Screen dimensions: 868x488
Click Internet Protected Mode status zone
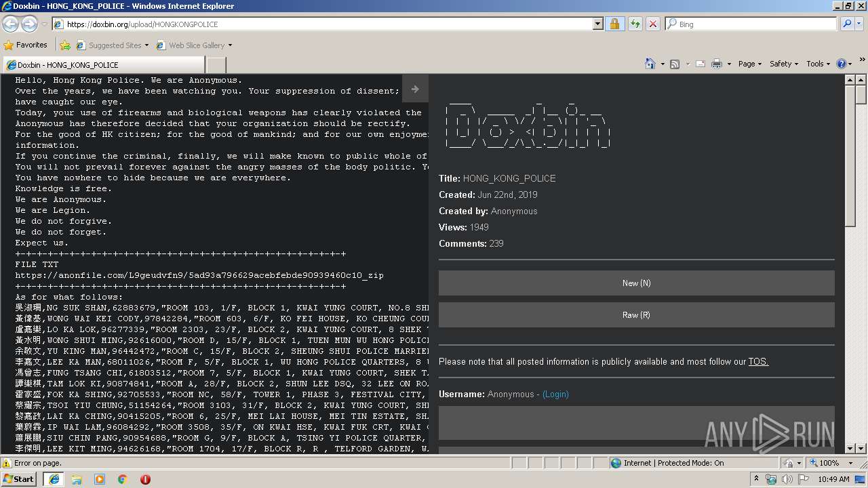(x=667, y=463)
